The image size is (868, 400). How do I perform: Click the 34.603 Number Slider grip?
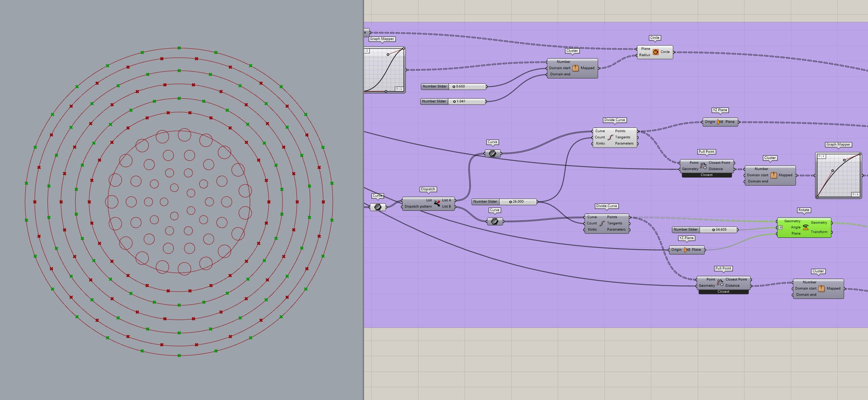[713, 230]
